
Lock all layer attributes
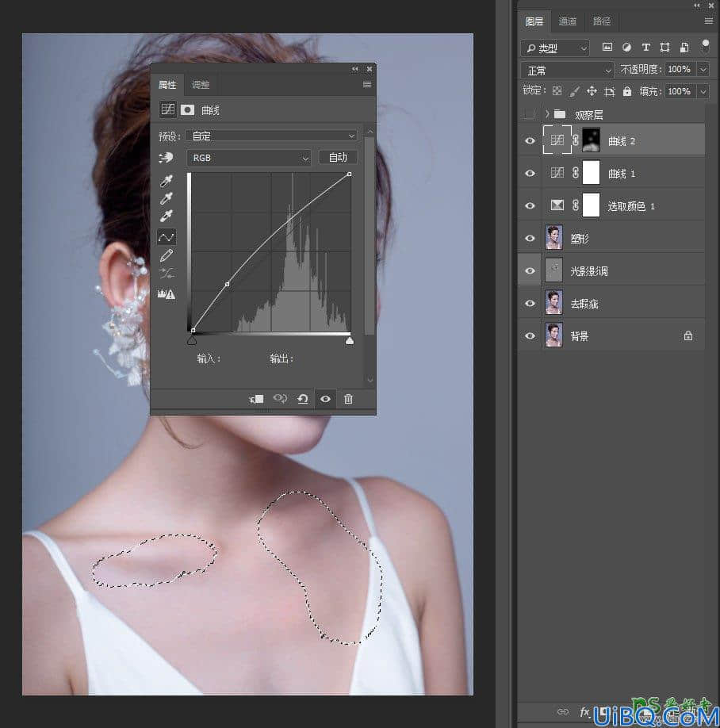click(627, 91)
